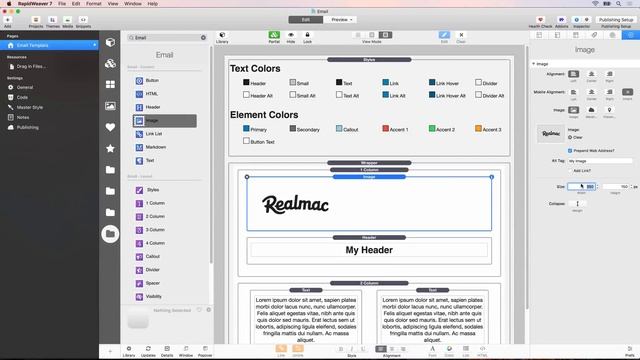Click the Realmac image thumbnail in inspector
640x360 pixels.
[551, 133]
